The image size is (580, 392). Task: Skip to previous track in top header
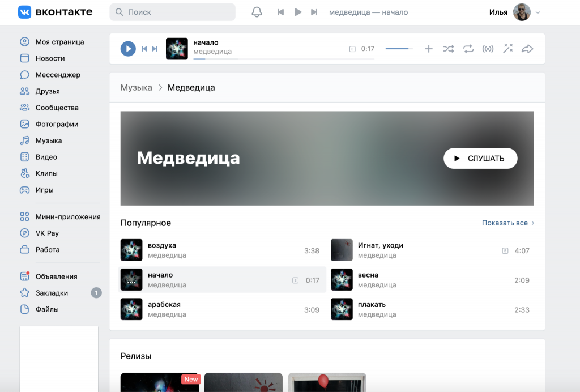280,12
